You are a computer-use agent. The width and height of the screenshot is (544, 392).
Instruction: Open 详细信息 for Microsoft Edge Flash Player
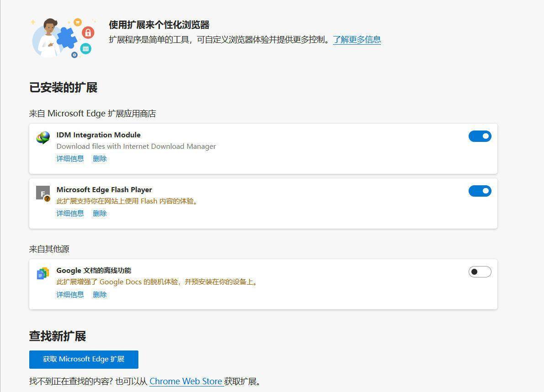click(70, 214)
